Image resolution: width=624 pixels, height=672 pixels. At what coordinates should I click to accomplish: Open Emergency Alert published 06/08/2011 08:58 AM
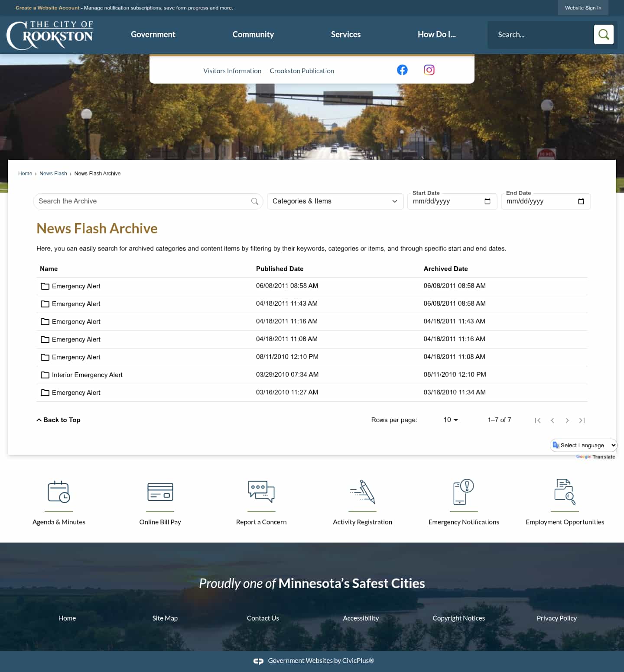click(x=70, y=286)
